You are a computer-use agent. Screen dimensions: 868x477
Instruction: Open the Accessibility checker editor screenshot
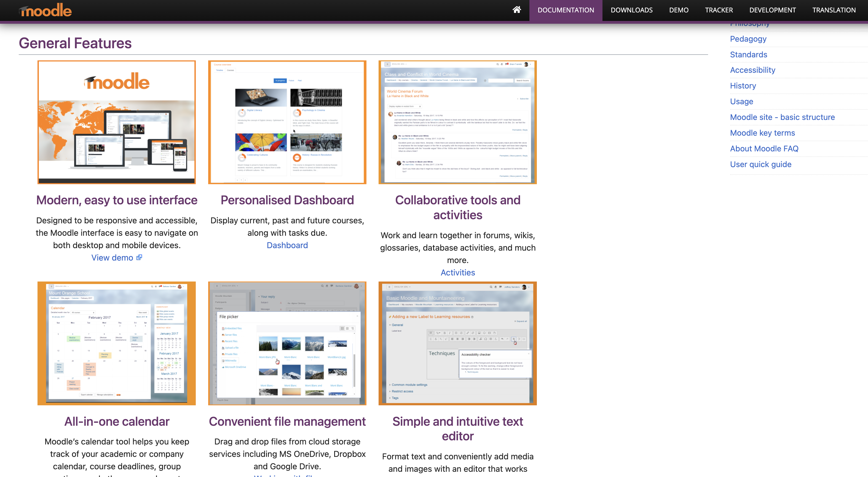(458, 343)
